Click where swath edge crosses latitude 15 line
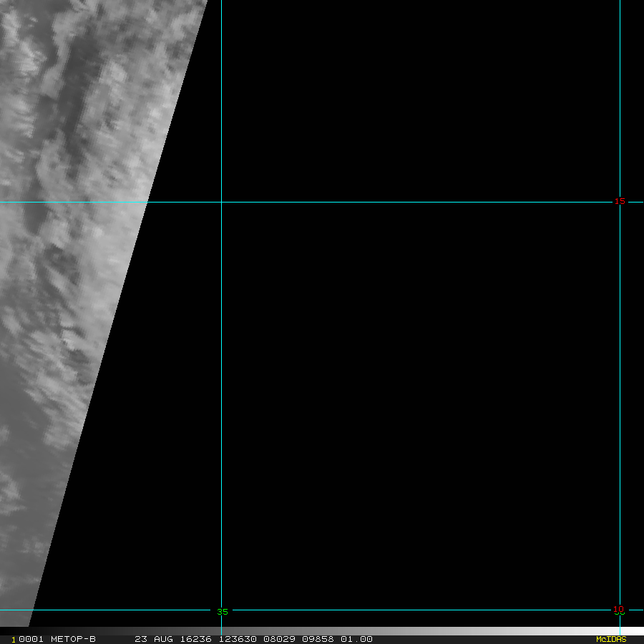The width and height of the screenshot is (644, 644). (148, 202)
